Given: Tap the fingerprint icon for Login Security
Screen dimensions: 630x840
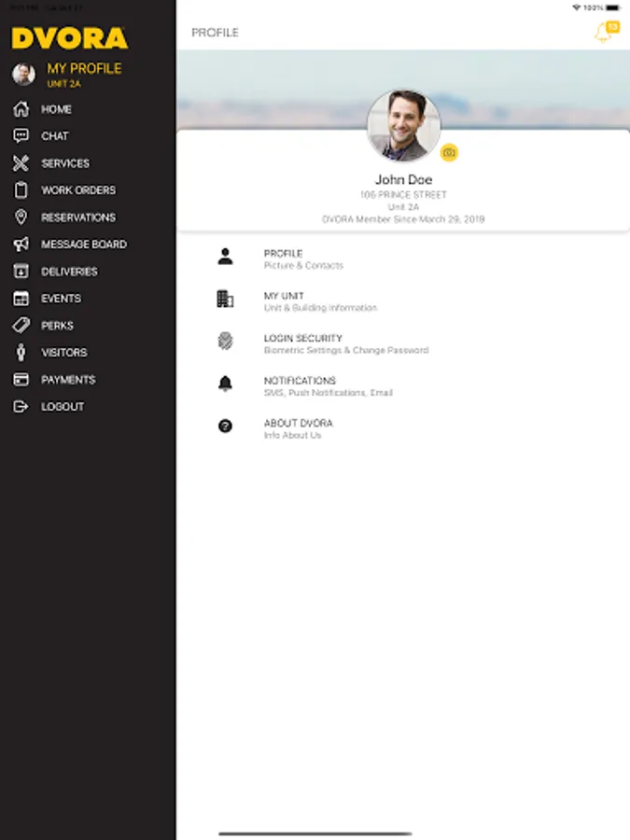Looking at the screenshot, I should (x=226, y=341).
